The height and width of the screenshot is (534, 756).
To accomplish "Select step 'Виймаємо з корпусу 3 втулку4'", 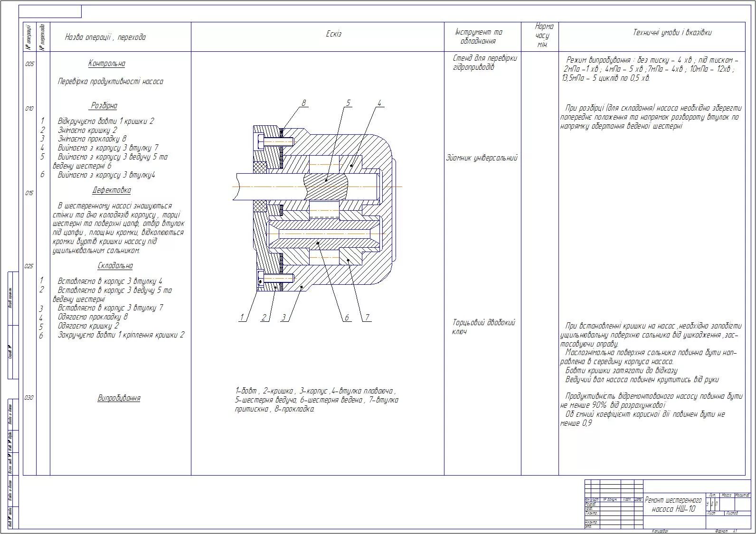I will (107, 175).
